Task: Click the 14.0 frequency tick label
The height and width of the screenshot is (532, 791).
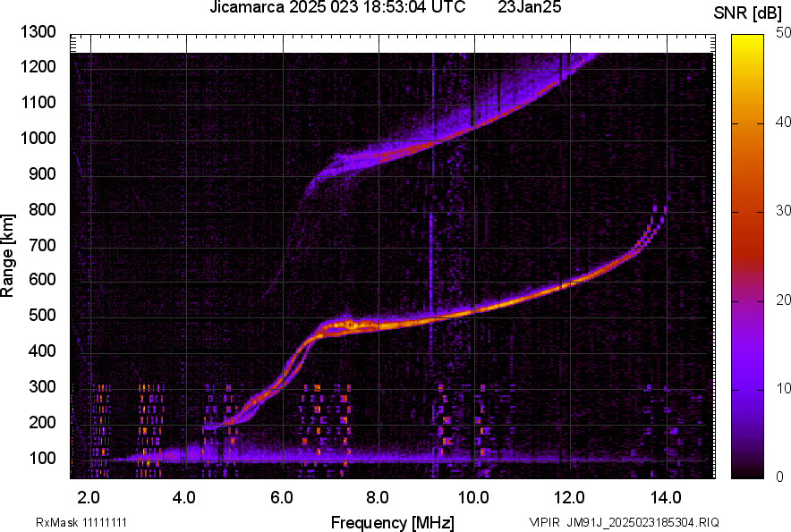Action: coord(666,498)
